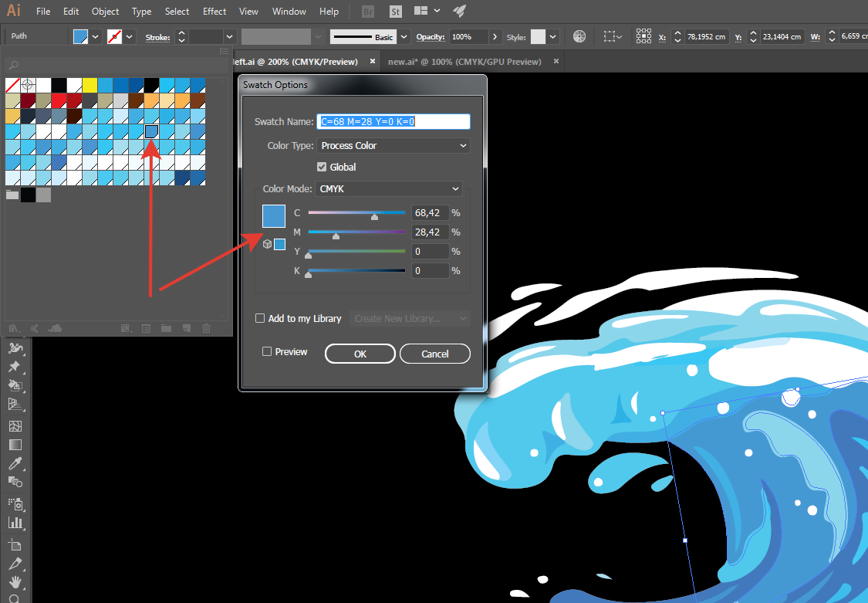The height and width of the screenshot is (603, 868).
Task: Open the fill color dropdown arrow
Action: pyautogui.click(x=95, y=37)
